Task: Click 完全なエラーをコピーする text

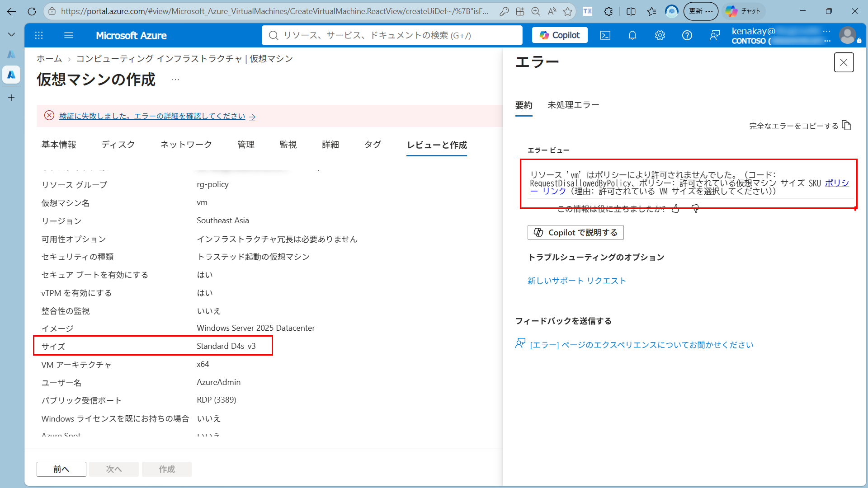Action: [x=794, y=126]
